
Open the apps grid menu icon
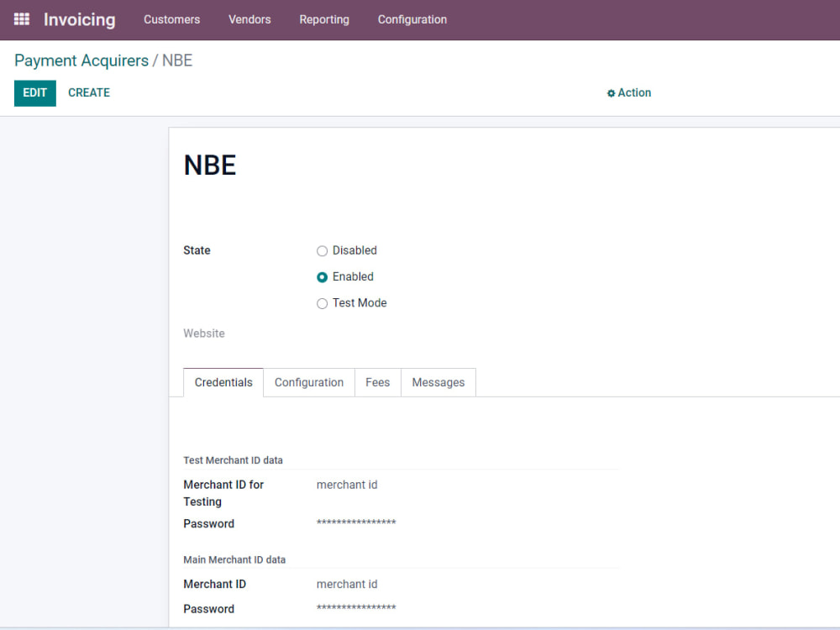coord(22,19)
